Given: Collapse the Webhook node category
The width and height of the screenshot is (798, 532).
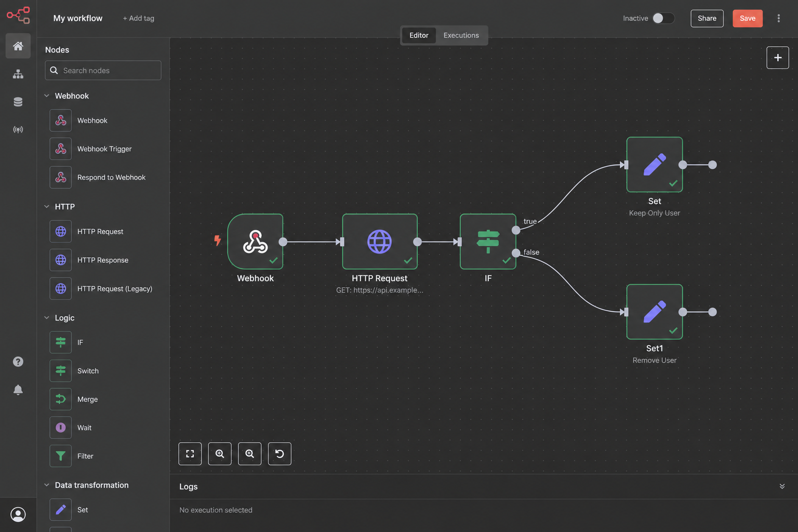Looking at the screenshot, I should (x=47, y=96).
